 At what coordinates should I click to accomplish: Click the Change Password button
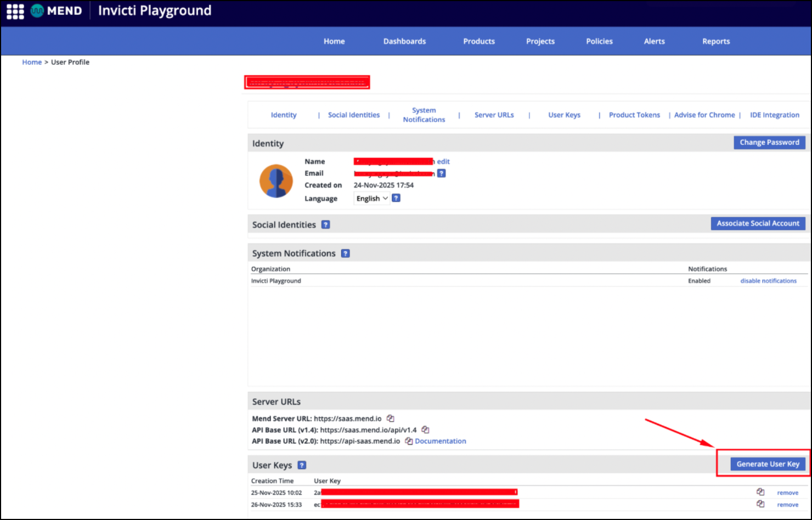pyautogui.click(x=769, y=142)
